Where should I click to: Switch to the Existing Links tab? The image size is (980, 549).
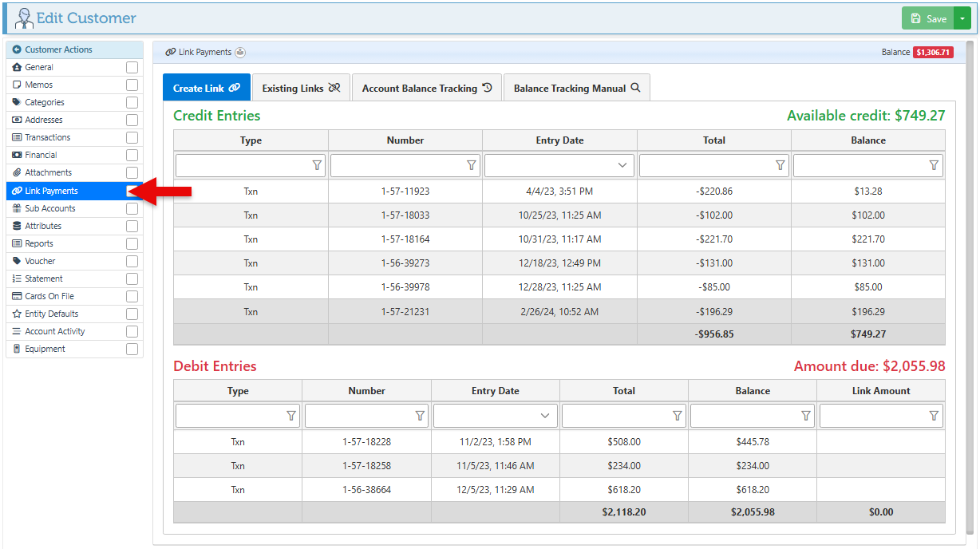coord(301,88)
